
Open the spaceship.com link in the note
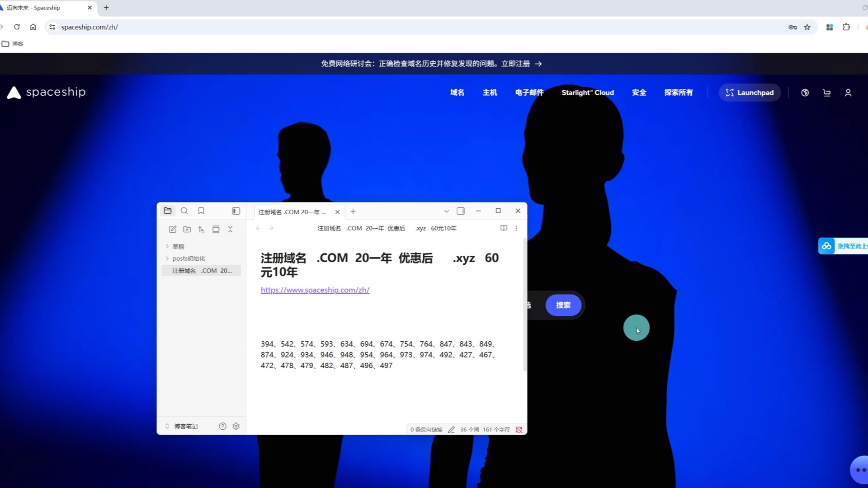click(x=315, y=290)
